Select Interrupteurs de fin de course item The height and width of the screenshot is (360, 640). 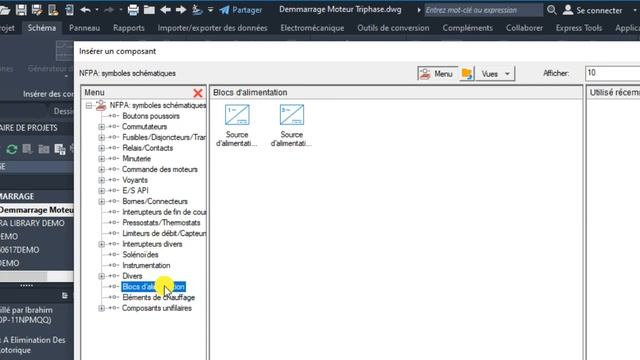(x=164, y=212)
